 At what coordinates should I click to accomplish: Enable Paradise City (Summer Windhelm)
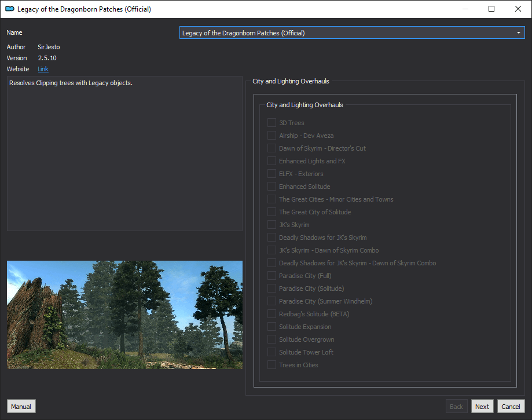(x=271, y=301)
